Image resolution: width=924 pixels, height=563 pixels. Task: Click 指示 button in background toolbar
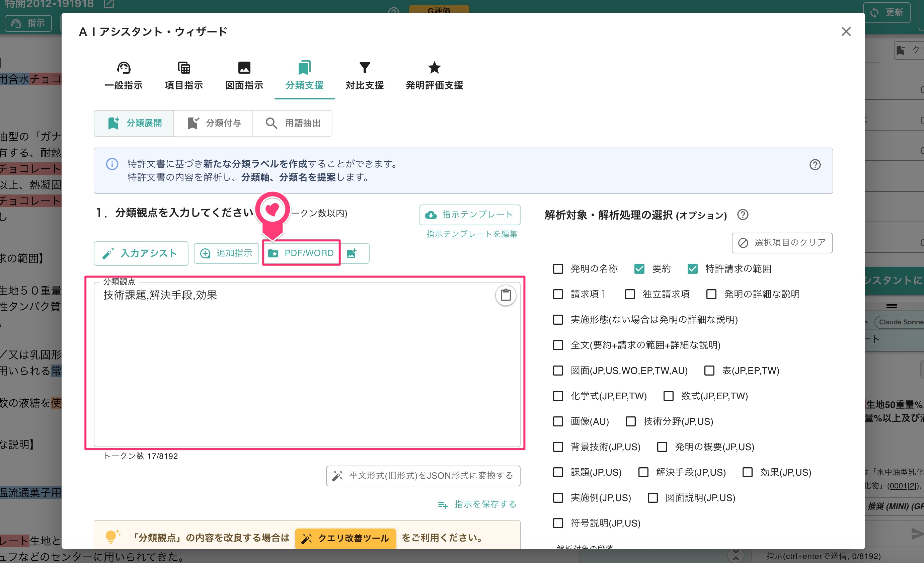pyautogui.click(x=28, y=23)
